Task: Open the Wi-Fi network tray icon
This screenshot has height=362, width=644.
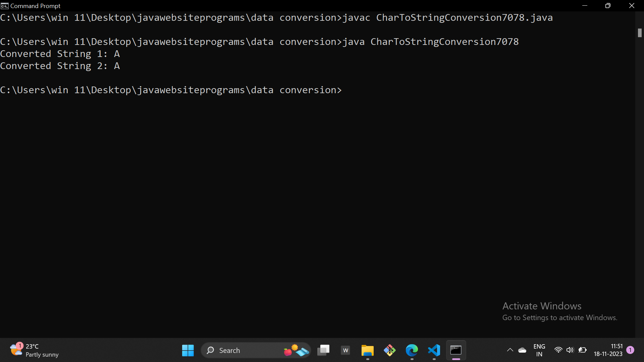Action: 558,350
